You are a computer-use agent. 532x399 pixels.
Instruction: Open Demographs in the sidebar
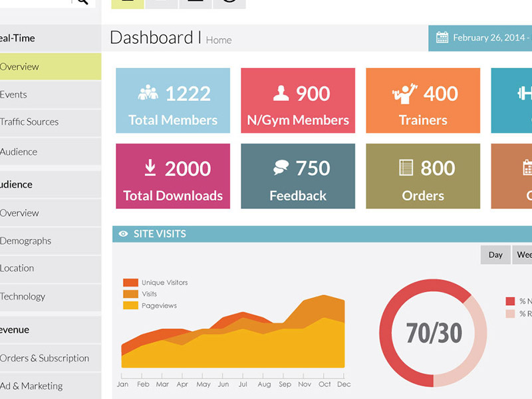51,241
